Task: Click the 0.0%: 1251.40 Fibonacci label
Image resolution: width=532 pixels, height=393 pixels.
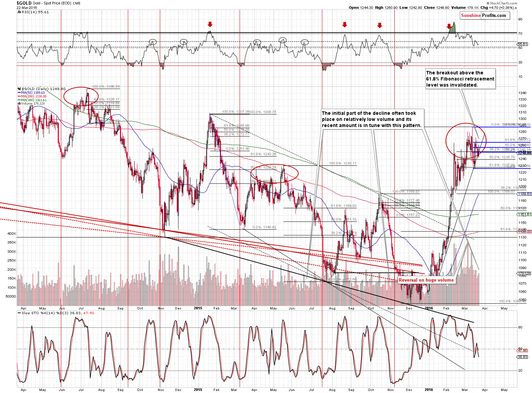Action: tap(238, 149)
